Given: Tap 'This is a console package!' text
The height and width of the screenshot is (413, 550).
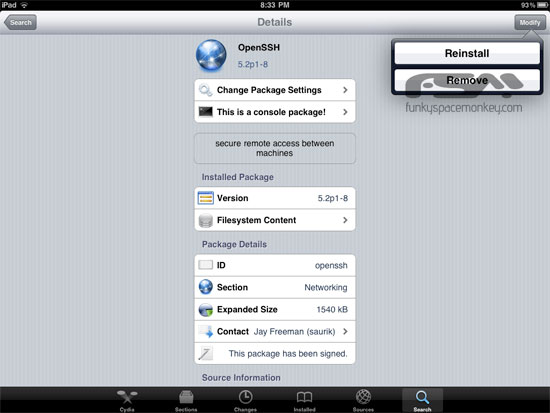Looking at the screenshot, I should coord(271,112).
